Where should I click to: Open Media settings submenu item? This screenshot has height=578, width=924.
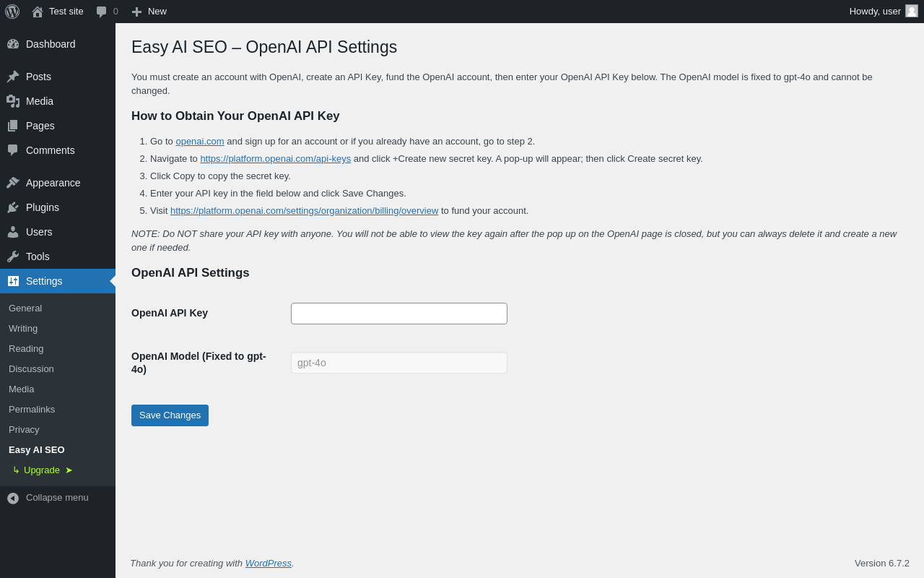(x=22, y=389)
